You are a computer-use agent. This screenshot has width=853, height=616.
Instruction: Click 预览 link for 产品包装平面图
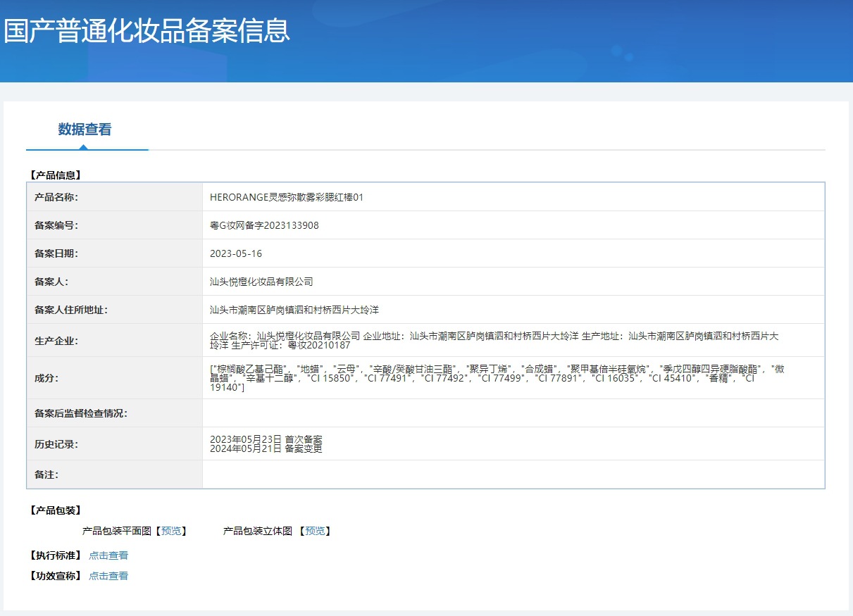[170, 531]
